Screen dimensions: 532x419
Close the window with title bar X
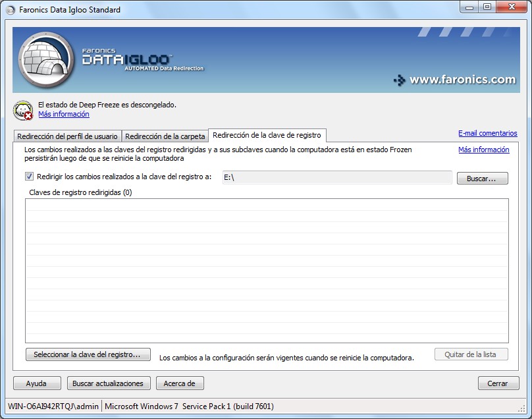tap(512, 7)
